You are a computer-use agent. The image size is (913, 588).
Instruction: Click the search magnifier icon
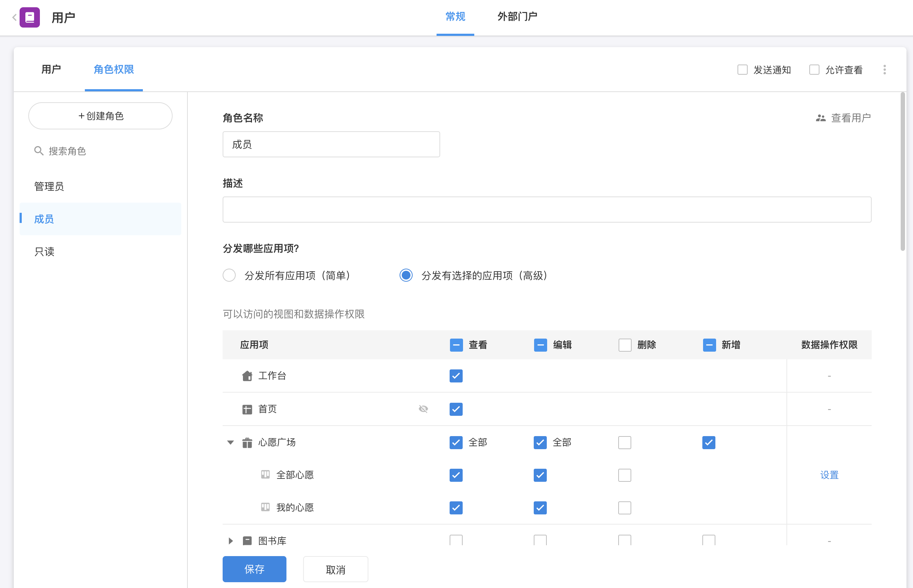pyautogui.click(x=38, y=151)
